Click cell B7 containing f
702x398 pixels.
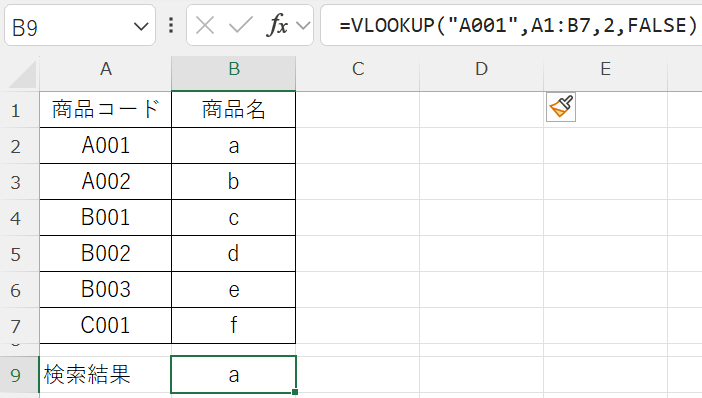[x=234, y=325]
